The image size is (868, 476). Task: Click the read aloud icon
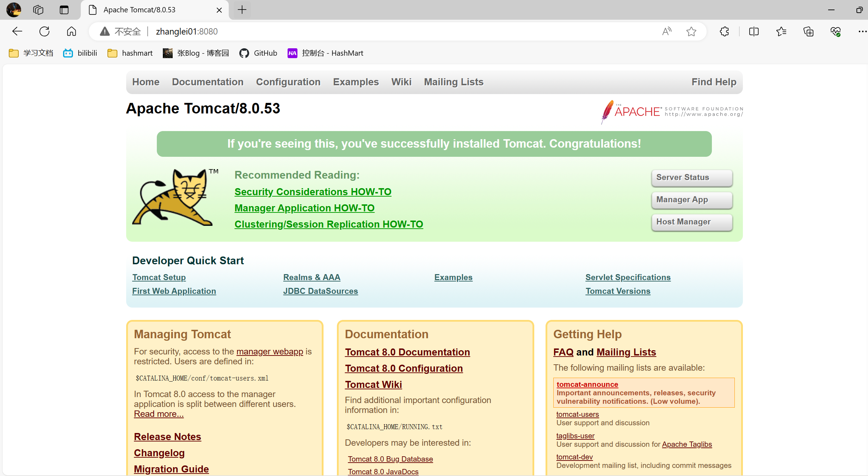[x=666, y=31]
